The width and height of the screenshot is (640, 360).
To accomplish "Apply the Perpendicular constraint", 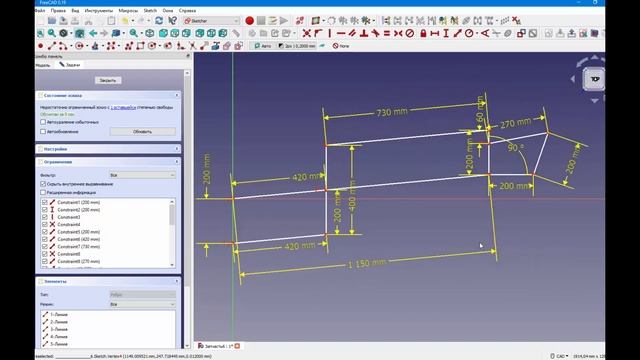I will (x=364, y=33).
